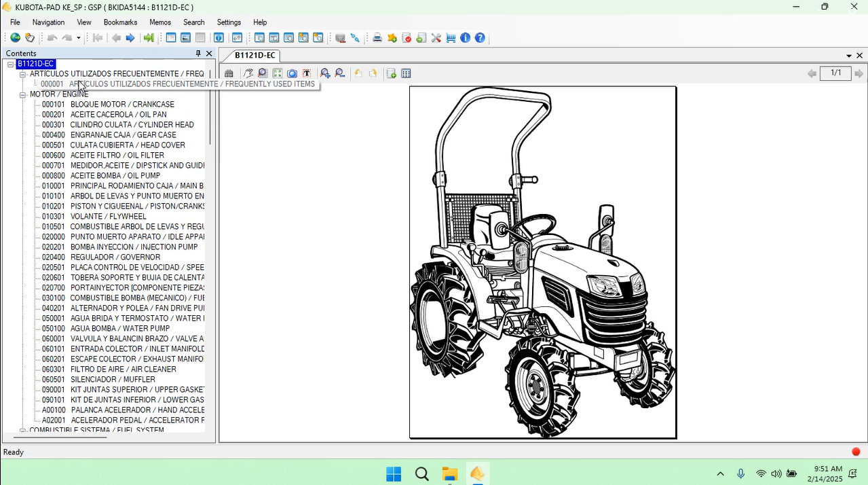
Task: Click the database search icon in toolbar
Action: (x=340, y=38)
